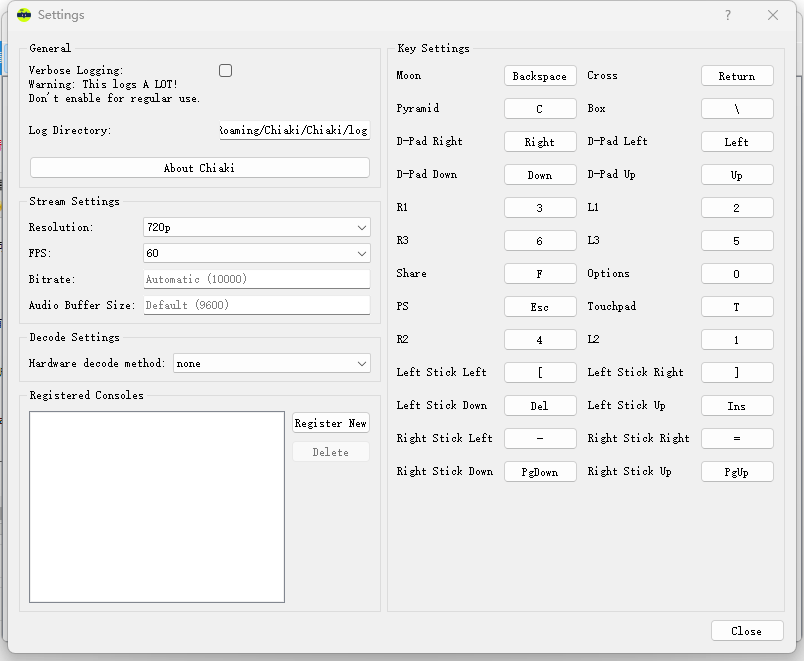The width and height of the screenshot is (804, 661).
Task: Change the L2 key binding 1
Action: pos(737,340)
